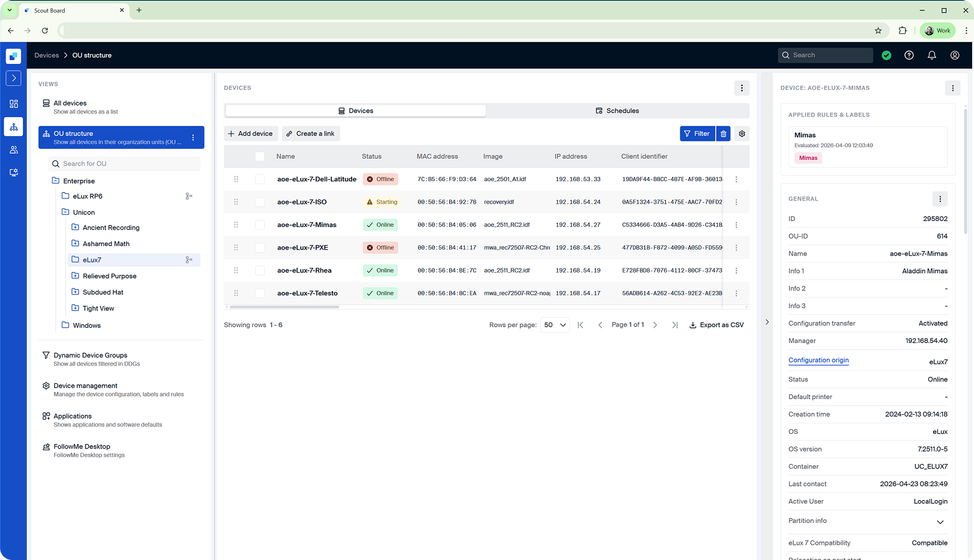Collapse the device details panel arrow
This screenshot has width=974, height=560.
767,322
